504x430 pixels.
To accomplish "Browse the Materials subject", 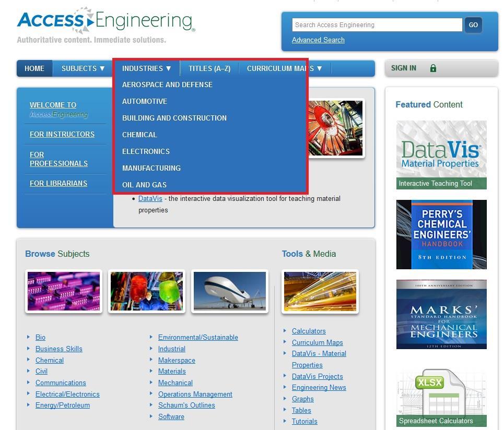I will [172, 371].
